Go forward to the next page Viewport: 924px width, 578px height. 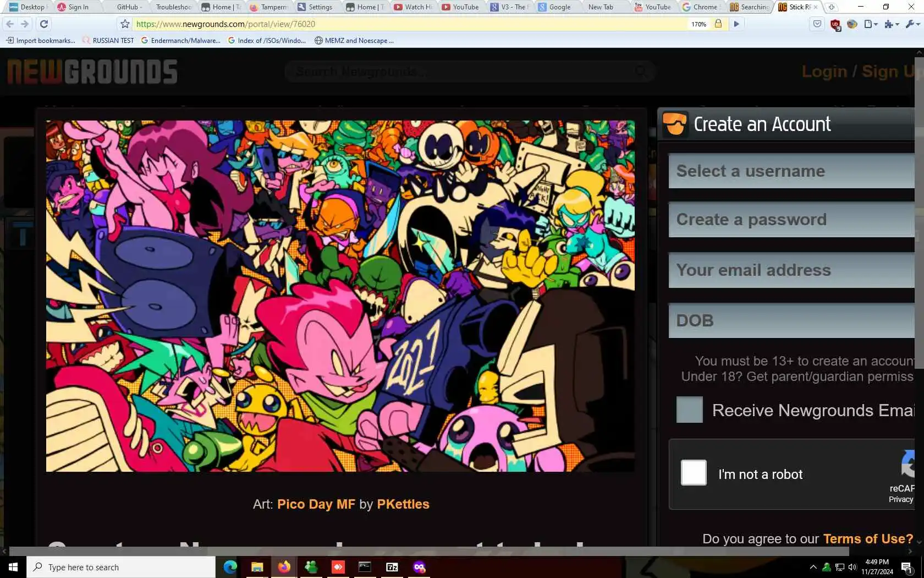pos(25,24)
